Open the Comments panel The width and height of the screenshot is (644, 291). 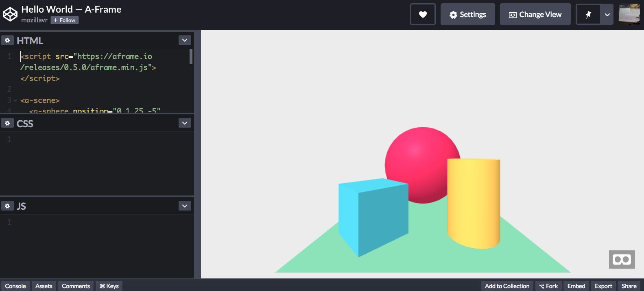click(76, 286)
